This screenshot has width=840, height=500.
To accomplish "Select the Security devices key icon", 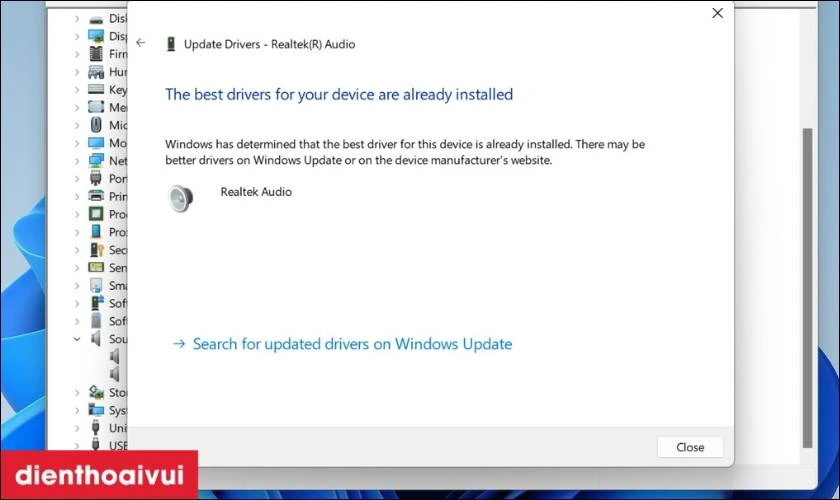I will (96, 250).
